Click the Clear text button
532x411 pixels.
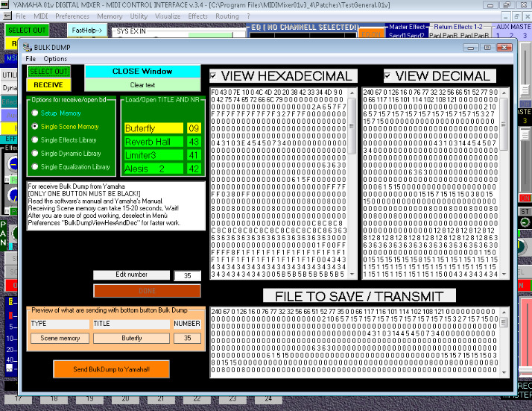pos(142,85)
